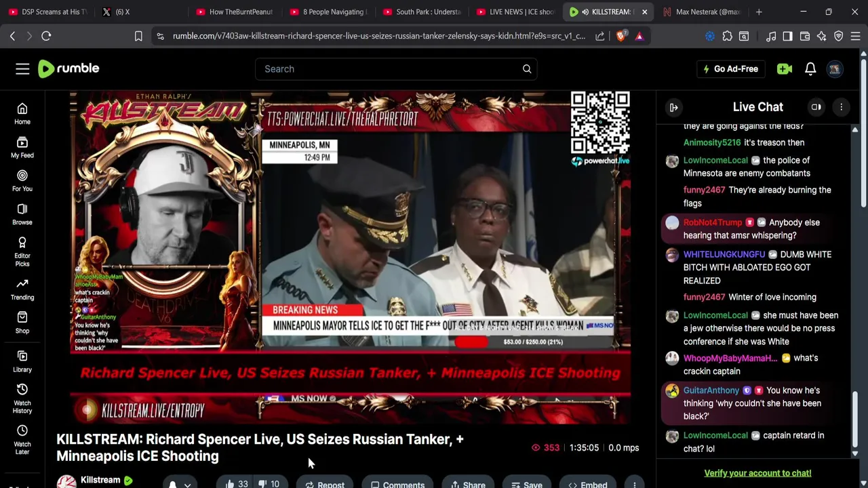Image resolution: width=868 pixels, height=488 pixels.
Task: Switch to Max Nesterak tab
Action: coord(702,12)
